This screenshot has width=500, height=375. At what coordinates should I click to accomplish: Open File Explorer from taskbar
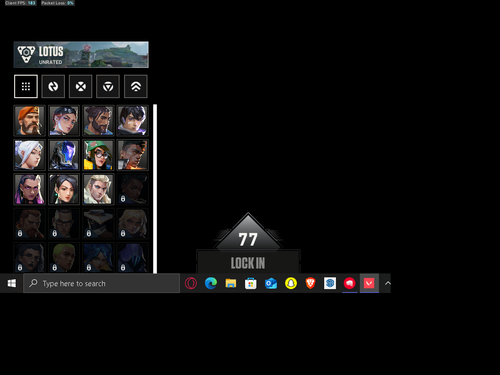[231, 283]
